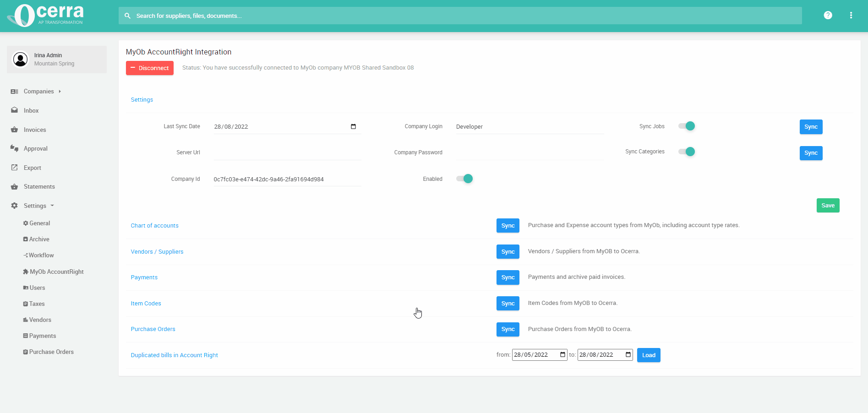Click the Users icon in sidebar
The height and width of the screenshot is (413, 868).
pyautogui.click(x=26, y=288)
